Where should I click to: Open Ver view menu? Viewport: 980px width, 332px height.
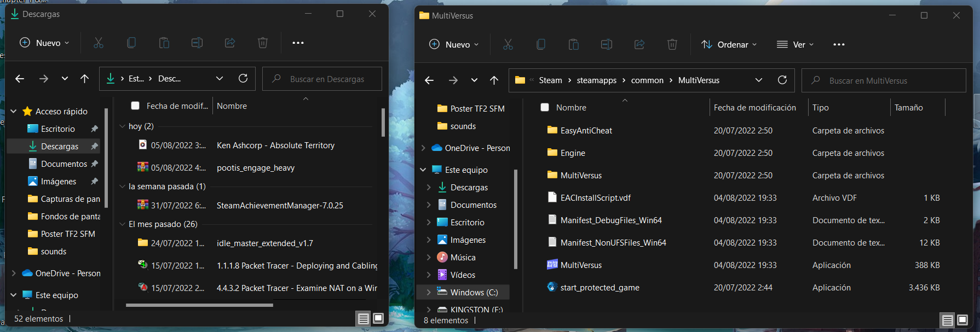pos(795,44)
